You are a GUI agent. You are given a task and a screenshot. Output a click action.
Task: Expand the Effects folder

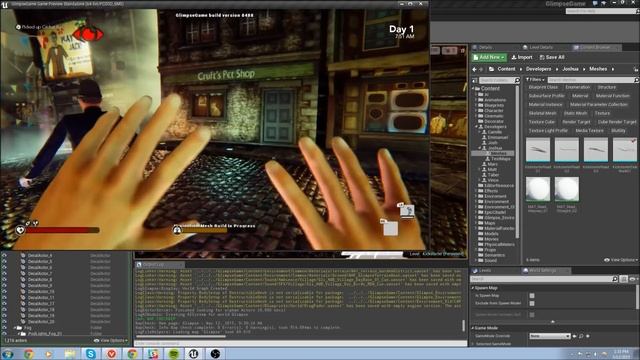pos(476,191)
